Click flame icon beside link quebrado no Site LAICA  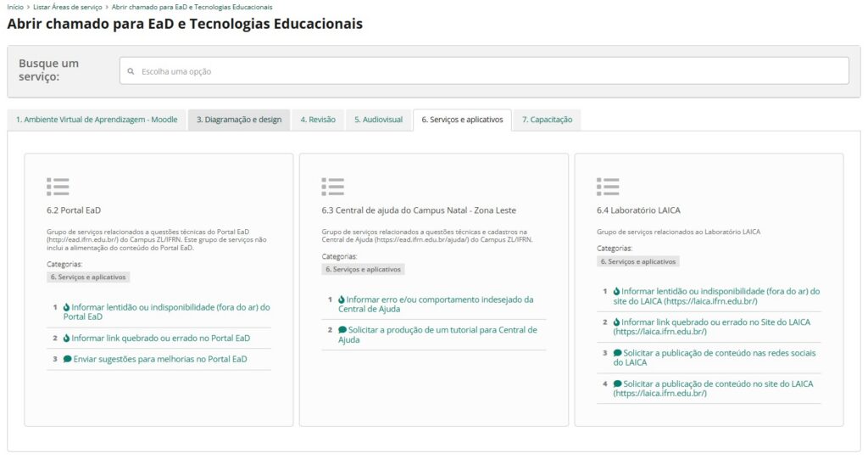[616, 322]
